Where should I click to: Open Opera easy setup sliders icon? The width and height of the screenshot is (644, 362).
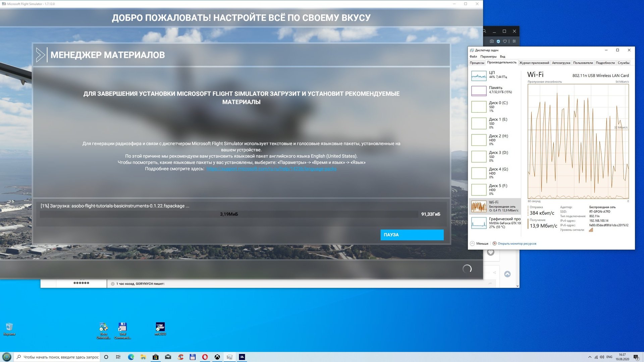click(x=514, y=41)
